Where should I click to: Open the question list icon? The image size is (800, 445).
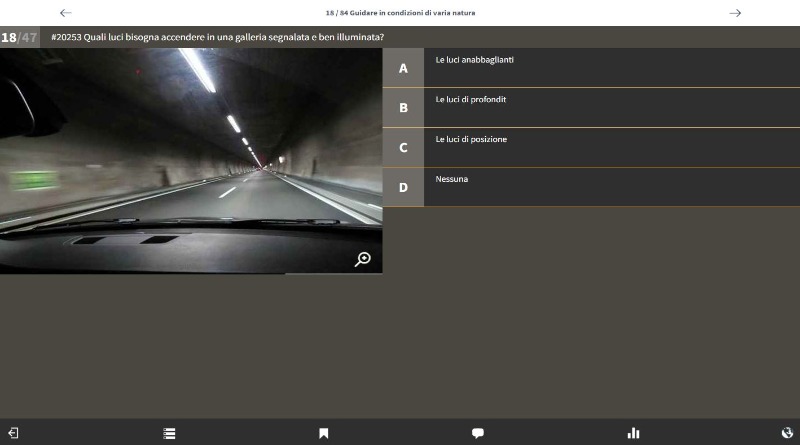(x=169, y=433)
